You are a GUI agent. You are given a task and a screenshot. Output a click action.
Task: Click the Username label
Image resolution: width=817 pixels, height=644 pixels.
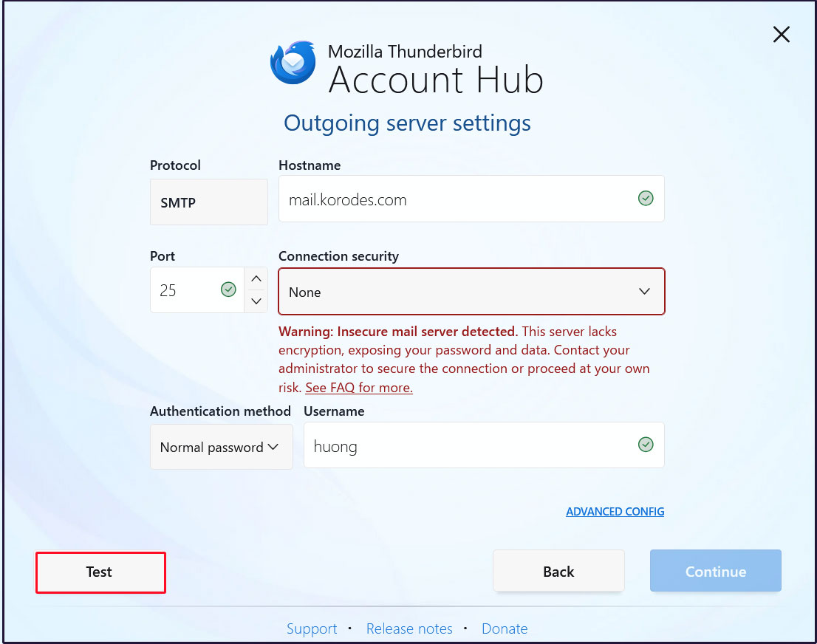(334, 411)
